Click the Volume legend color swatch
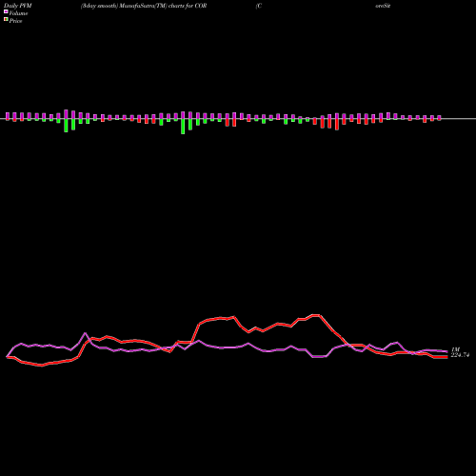Image resolution: width=476 pixels, height=476 pixels. tap(6, 11)
